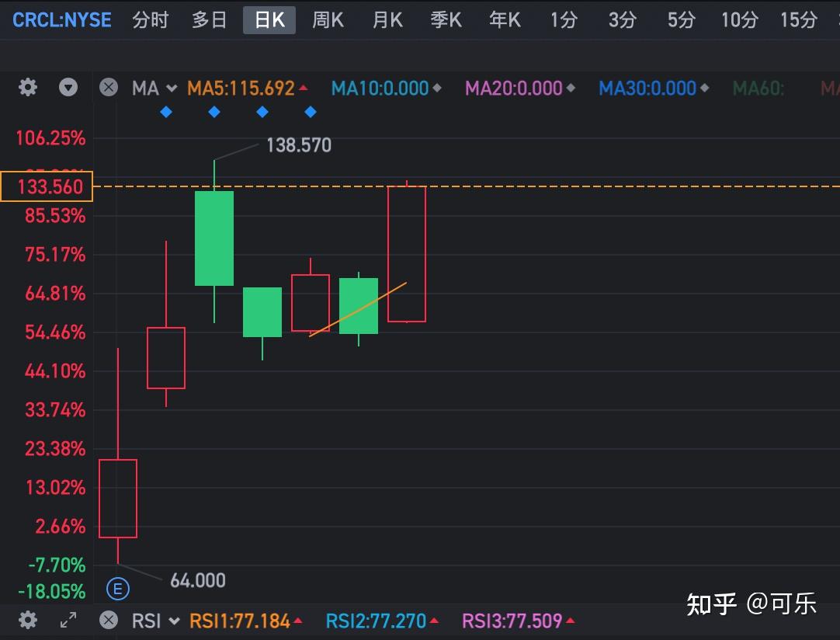Open the RSI settings gear at bottom

pyautogui.click(x=27, y=621)
